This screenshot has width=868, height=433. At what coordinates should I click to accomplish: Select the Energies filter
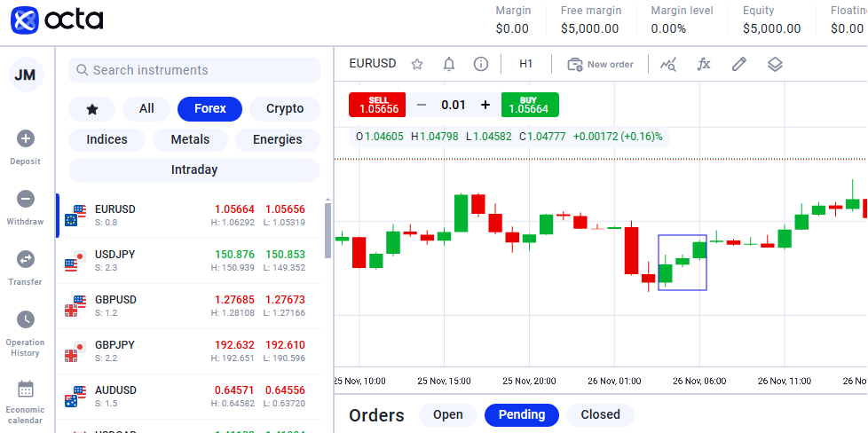click(277, 140)
